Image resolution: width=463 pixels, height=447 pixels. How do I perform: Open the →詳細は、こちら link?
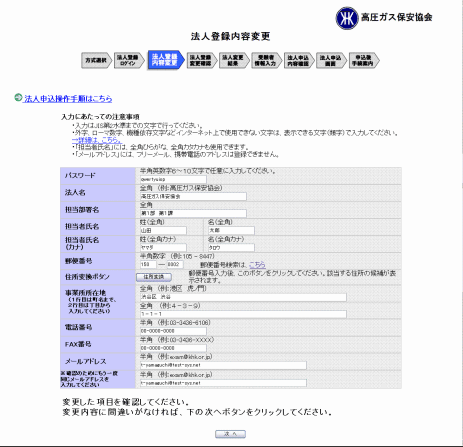coord(97,140)
